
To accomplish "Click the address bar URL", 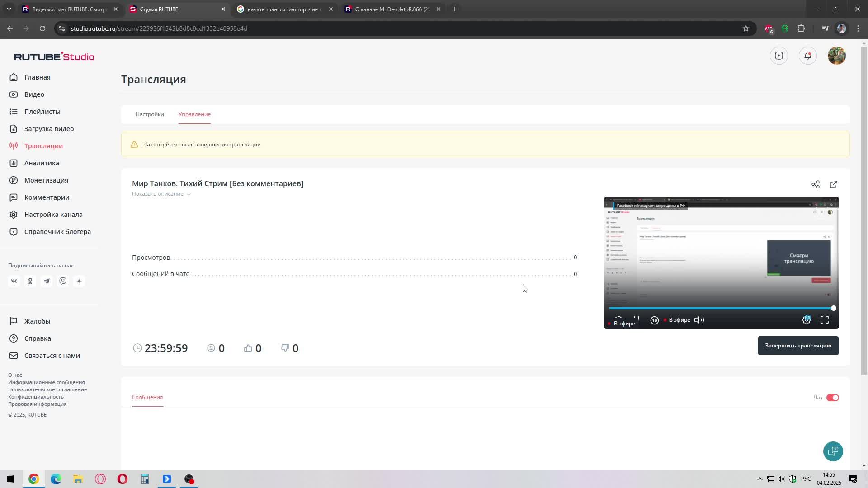I will [x=159, y=28].
